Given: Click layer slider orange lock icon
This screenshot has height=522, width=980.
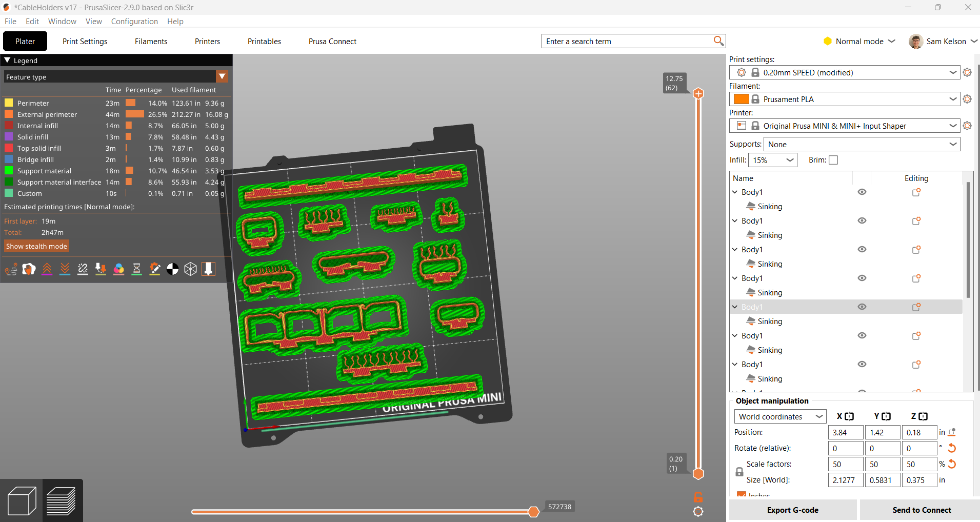Looking at the screenshot, I should pos(698,497).
